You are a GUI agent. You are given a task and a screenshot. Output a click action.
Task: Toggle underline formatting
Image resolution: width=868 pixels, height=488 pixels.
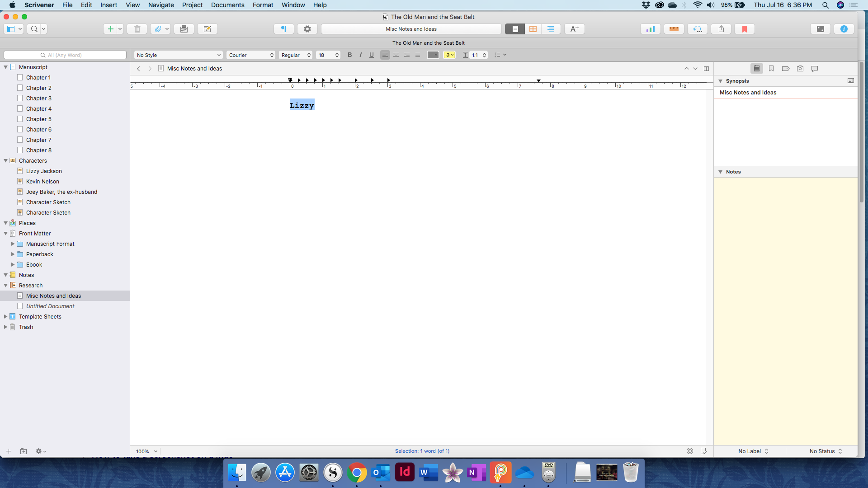(372, 55)
